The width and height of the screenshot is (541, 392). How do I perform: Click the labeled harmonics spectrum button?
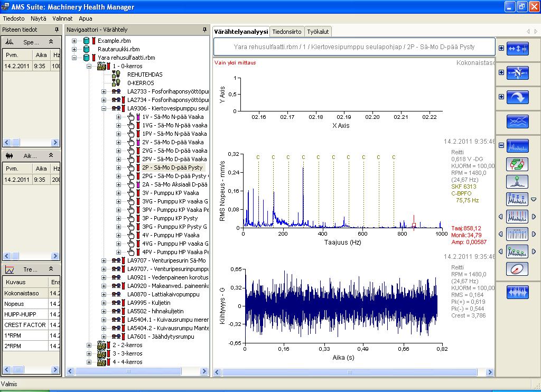(x=517, y=199)
